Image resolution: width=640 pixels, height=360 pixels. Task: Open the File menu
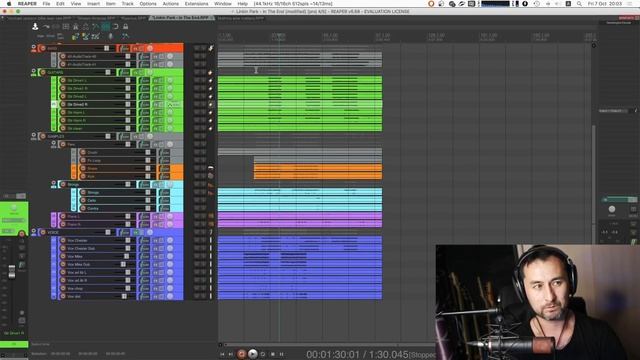click(x=47, y=4)
